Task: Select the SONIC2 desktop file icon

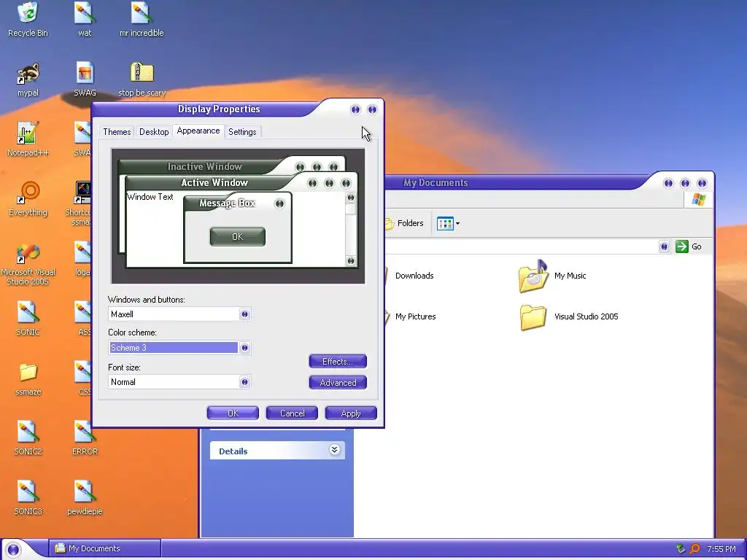Action: pos(28,432)
